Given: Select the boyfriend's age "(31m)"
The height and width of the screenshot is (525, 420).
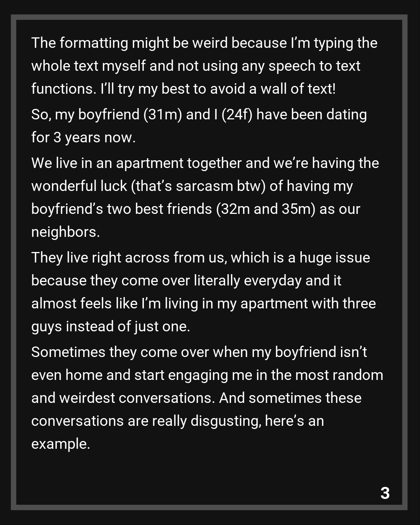Looking at the screenshot, I should coord(163,115).
